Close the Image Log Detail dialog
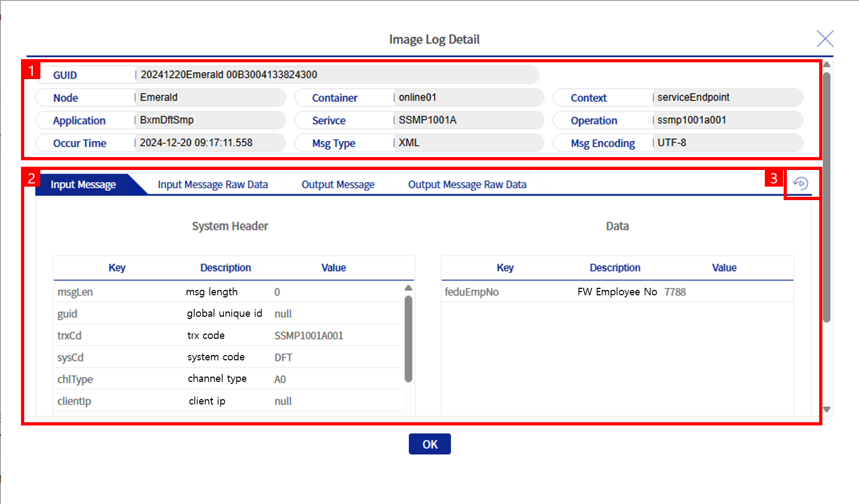859x504 pixels. tap(825, 39)
